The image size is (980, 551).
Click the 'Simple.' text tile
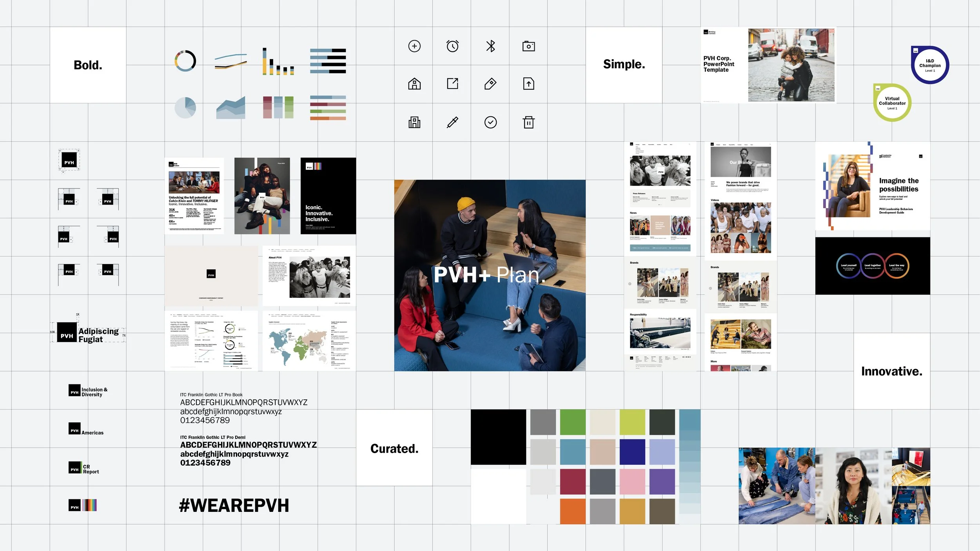click(624, 65)
